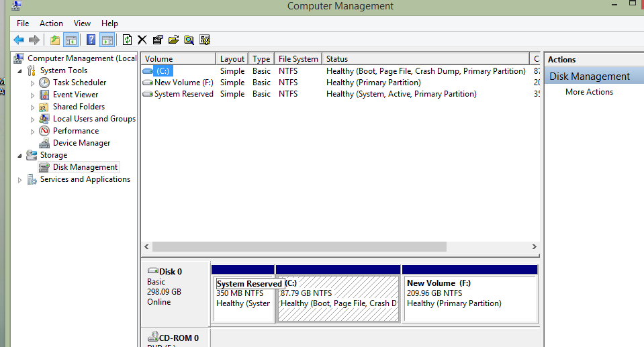Select the CD-ROM 0 label box

click(x=176, y=338)
